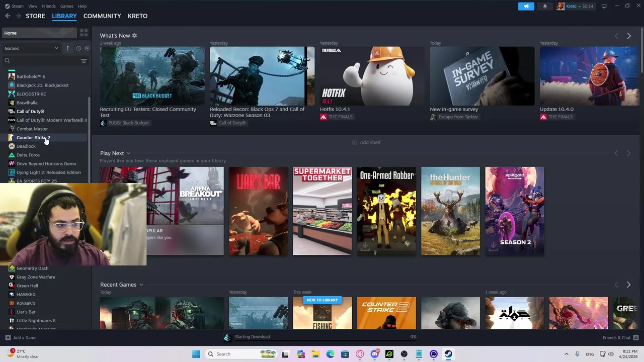Open theHunter game cover
Image resolution: width=644 pixels, height=362 pixels.
tap(450, 211)
